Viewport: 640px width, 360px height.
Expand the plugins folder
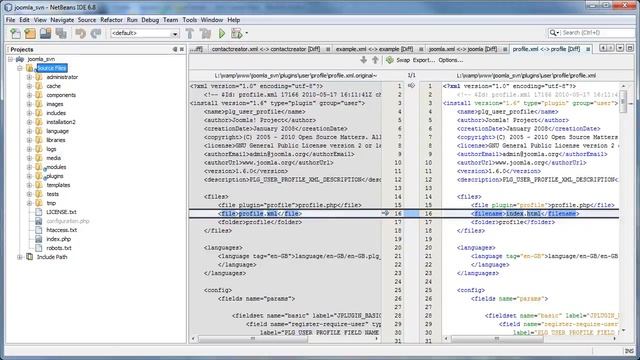pos(29,176)
